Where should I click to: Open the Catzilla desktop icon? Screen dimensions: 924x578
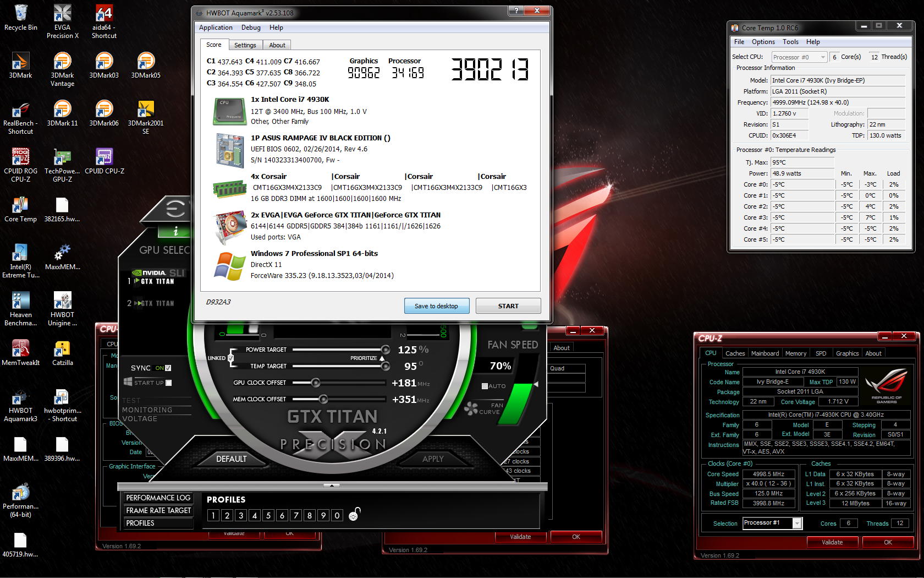click(63, 353)
